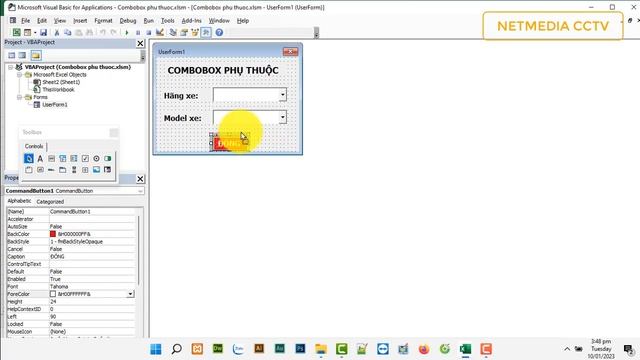
Task: Pick the ComboBox control in Toolbox
Action: [x=62, y=158]
